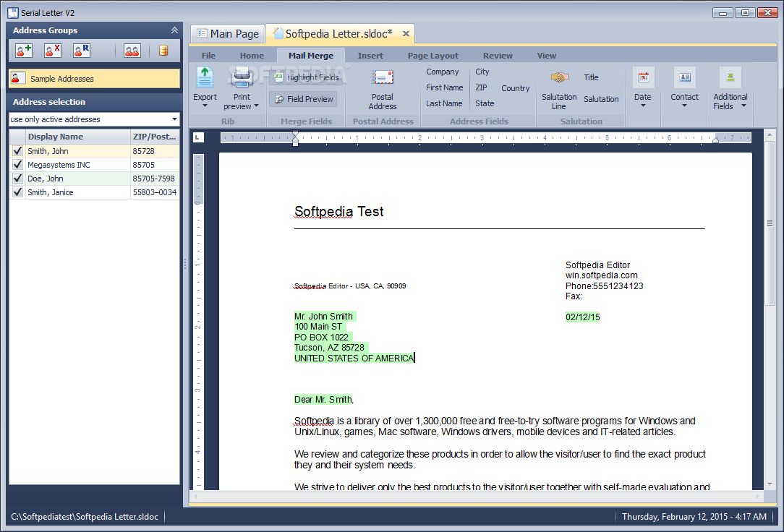Click the Additional Fields icon
Screen dimensions: 784x532
coord(730,77)
